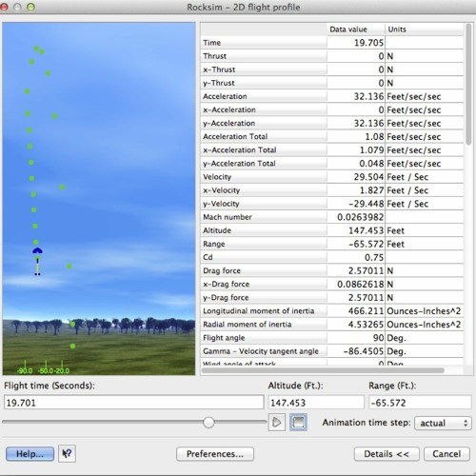Image resolution: width=476 pixels, height=476 pixels.
Task: Select the x-Acceleration Total row
Action: [x=332, y=149]
